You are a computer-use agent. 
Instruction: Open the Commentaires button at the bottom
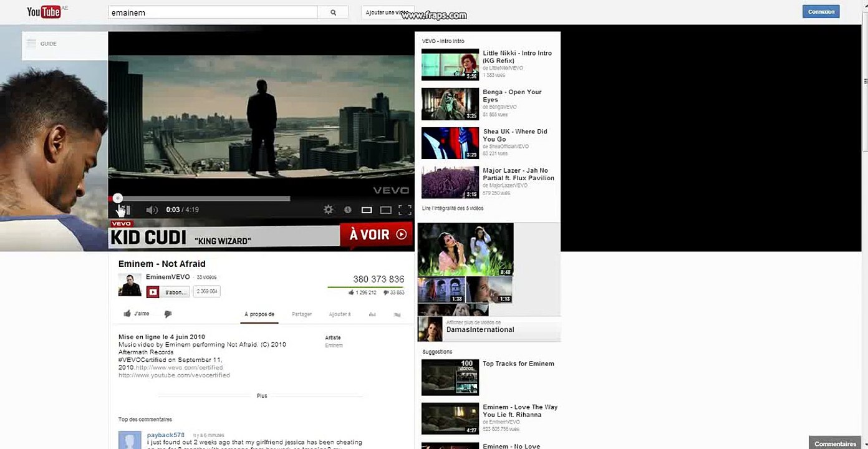point(836,444)
